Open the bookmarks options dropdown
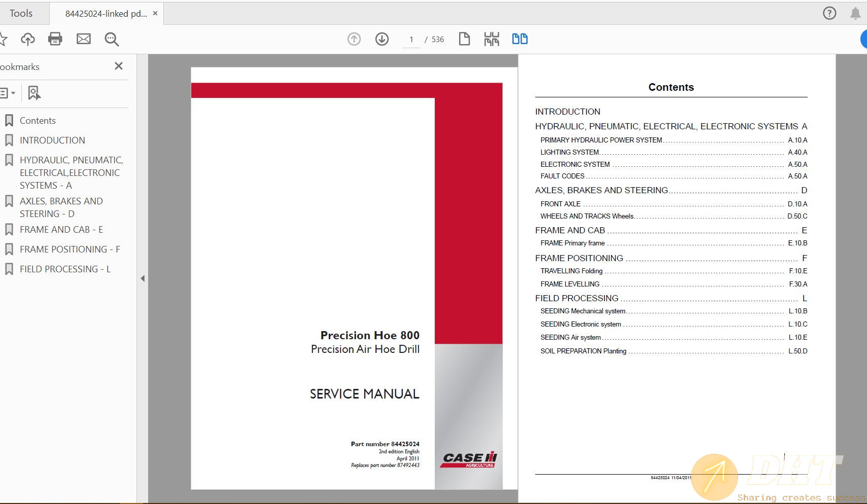Image resolution: width=867 pixels, height=504 pixels. tap(7, 93)
